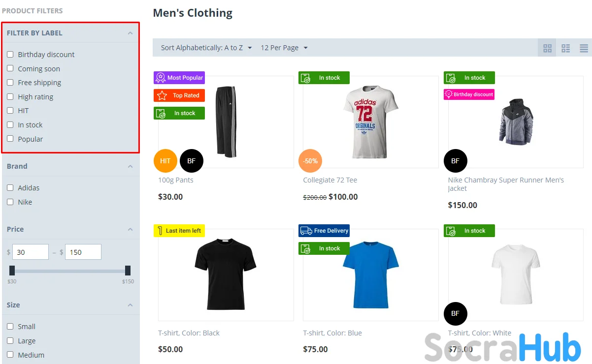Viewport: 592px width, 364px height.
Task: Tick the Small size checkbox
Action: [10, 327]
